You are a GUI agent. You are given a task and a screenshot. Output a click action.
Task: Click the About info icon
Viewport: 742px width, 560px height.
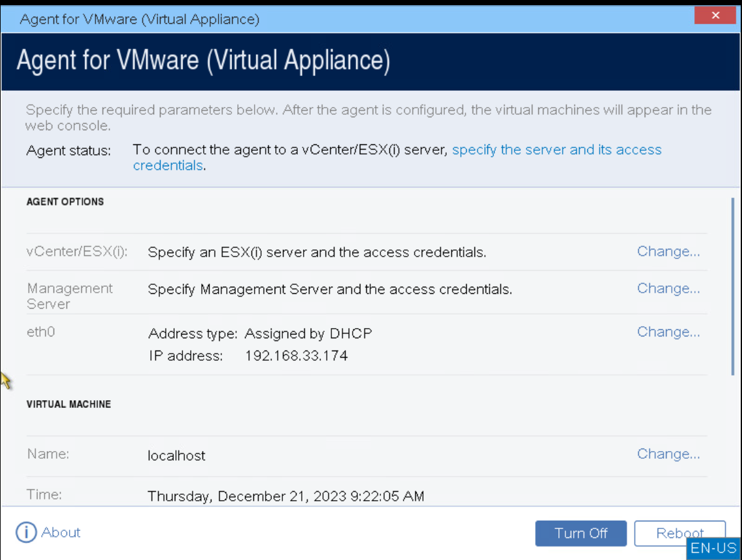click(26, 532)
